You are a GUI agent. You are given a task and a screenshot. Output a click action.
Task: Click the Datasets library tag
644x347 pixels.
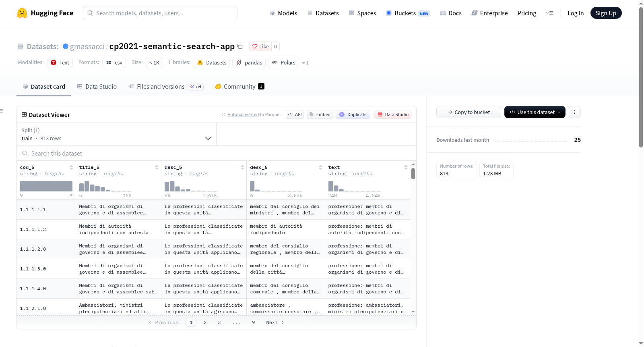pos(212,62)
